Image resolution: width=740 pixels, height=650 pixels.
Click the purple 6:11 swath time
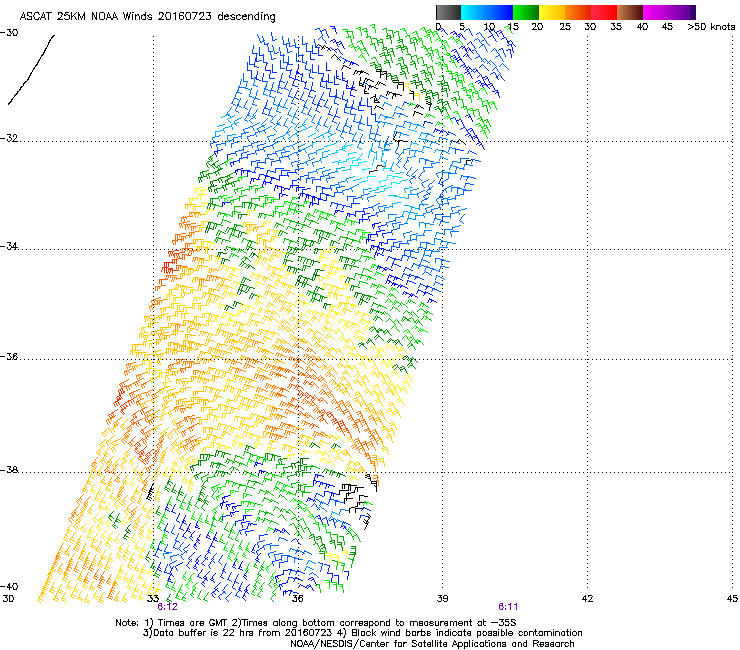(x=508, y=607)
